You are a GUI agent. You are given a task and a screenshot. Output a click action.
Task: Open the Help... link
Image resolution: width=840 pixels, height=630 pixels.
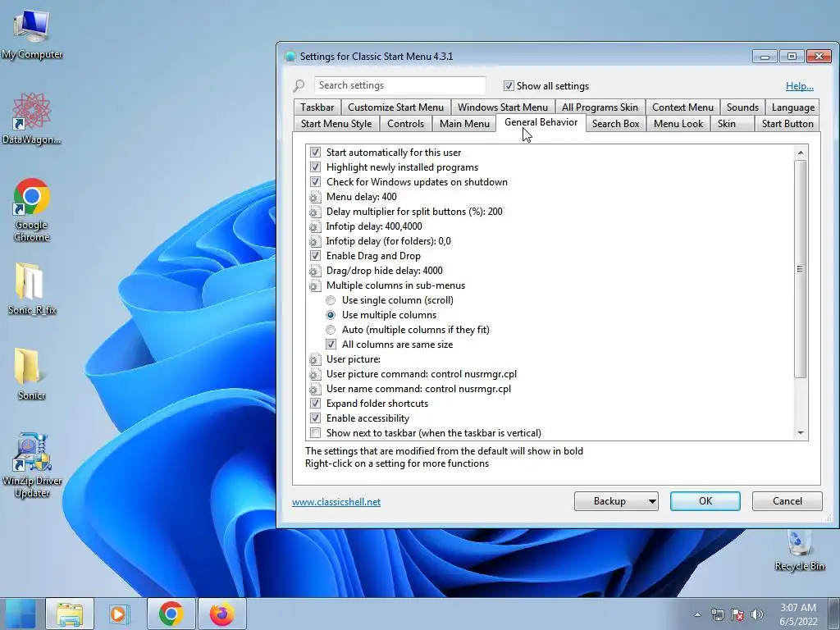click(x=799, y=85)
